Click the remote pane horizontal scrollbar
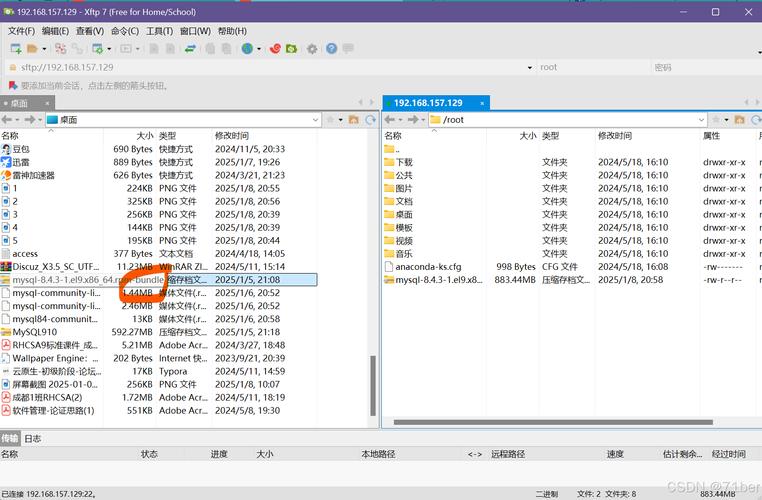The height and width of the screenshot is (500, 762). click(554, 422)
